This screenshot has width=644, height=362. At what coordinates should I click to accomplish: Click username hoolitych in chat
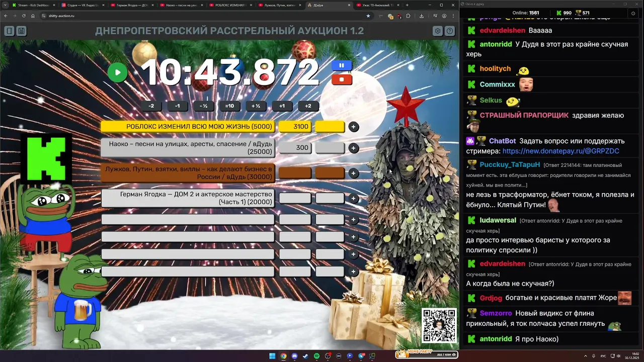pos(495,68)
